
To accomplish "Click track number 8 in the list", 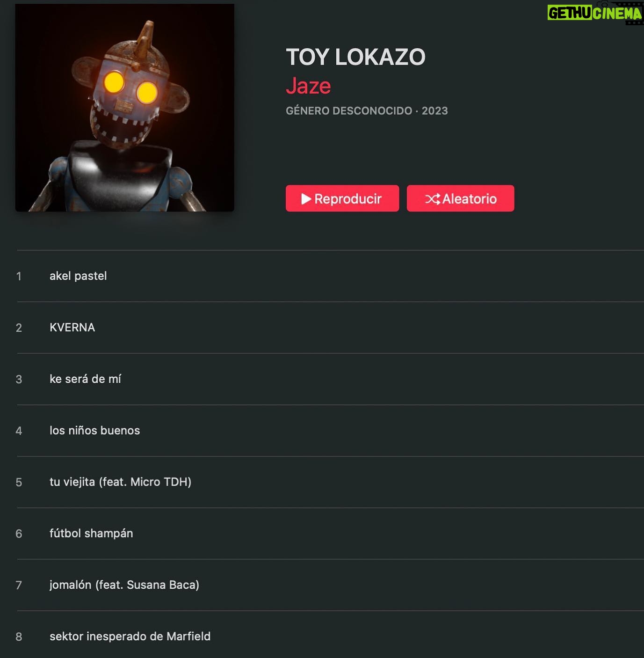I will pos(19,637).
